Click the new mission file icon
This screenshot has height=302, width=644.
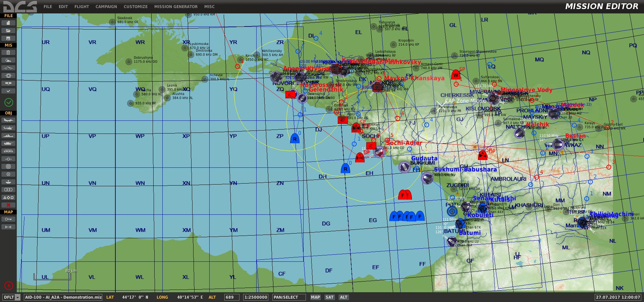[x=8, y=23]
